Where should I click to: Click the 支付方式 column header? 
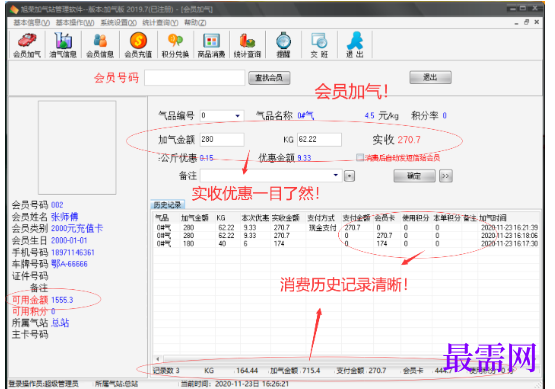click(321, 218)
